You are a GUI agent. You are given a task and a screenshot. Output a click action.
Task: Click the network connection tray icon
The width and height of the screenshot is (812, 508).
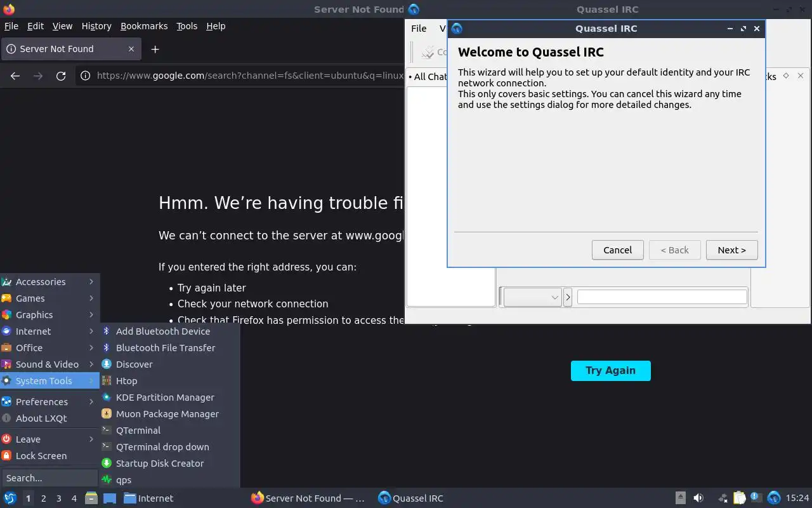click(723, 498)
